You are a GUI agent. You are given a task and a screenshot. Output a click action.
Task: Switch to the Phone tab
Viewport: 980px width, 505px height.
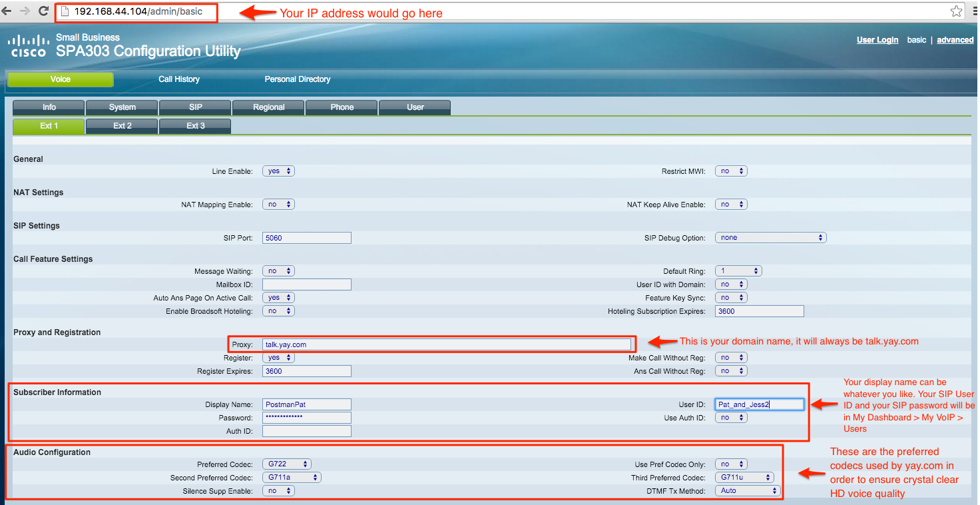tap(342, 107)
